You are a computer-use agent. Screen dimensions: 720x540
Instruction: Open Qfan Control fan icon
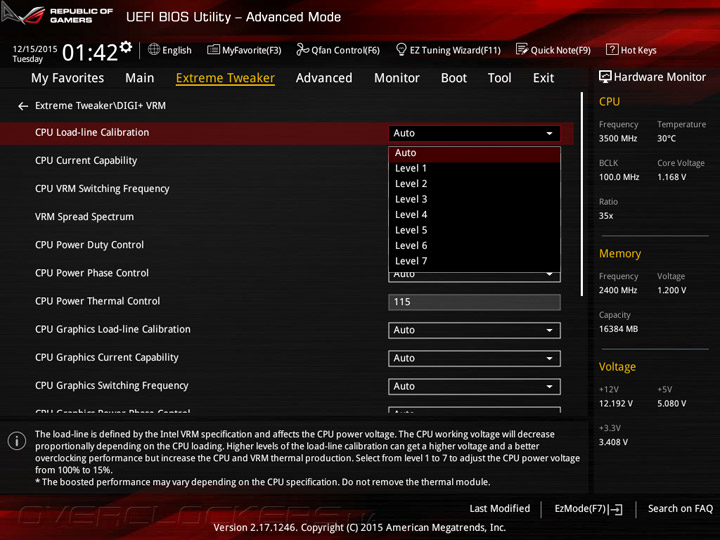tap(302, 50)
